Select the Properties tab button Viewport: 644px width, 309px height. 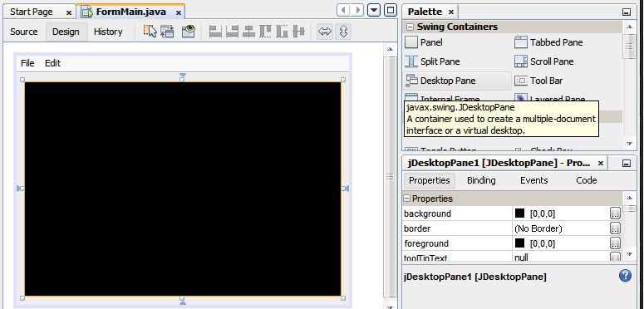430,180
